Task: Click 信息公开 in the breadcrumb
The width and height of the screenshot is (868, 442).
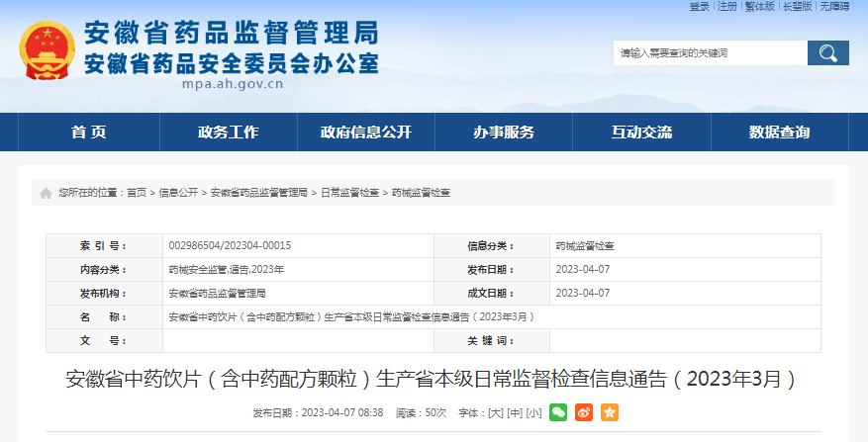Action: (x=178, y=193)
